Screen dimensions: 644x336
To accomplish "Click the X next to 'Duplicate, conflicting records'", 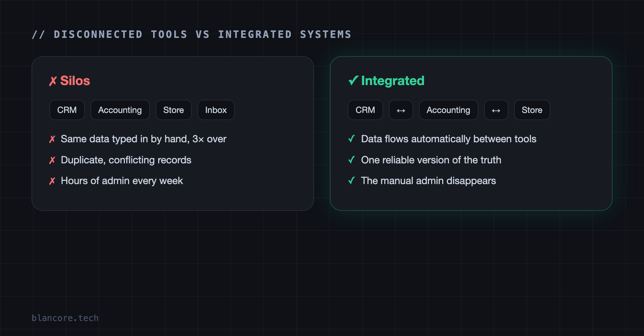I will coord(52,160).
